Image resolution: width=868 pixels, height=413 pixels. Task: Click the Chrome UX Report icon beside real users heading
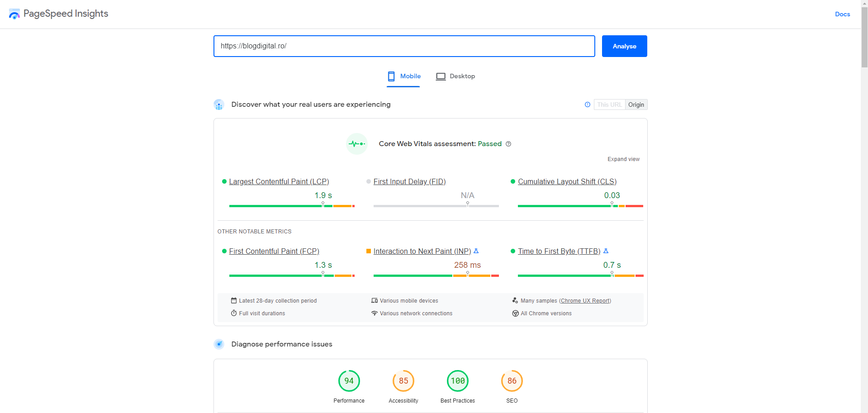[x=219, y=104]
